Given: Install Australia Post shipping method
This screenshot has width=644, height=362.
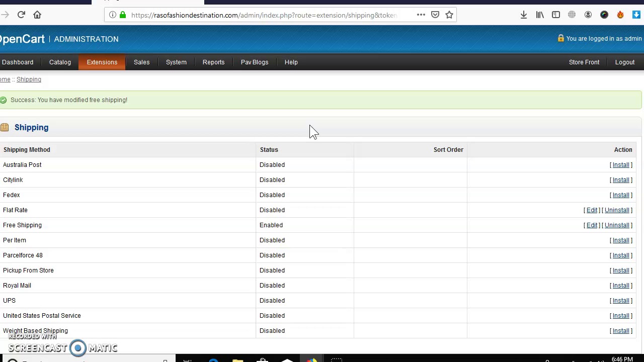Looking at the screenshot, I should point(621,165).
